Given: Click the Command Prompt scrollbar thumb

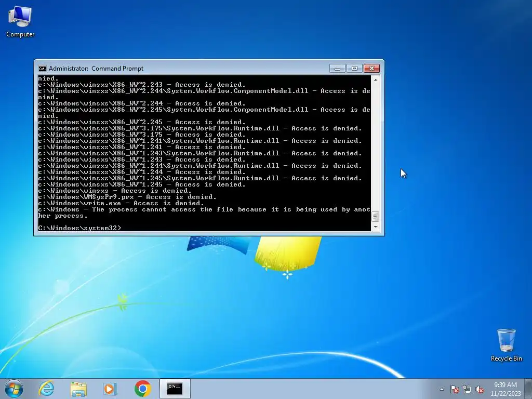Looking at the screenshot, I should [375, 217].
